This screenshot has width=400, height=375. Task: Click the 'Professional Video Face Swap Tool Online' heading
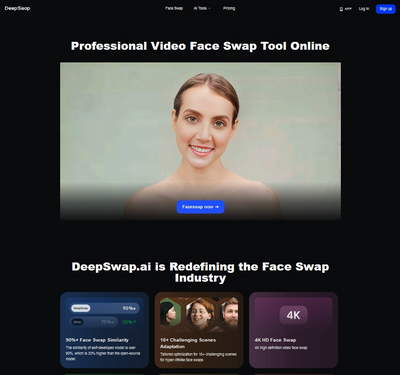pyautogui.click(x=200, y=46)
